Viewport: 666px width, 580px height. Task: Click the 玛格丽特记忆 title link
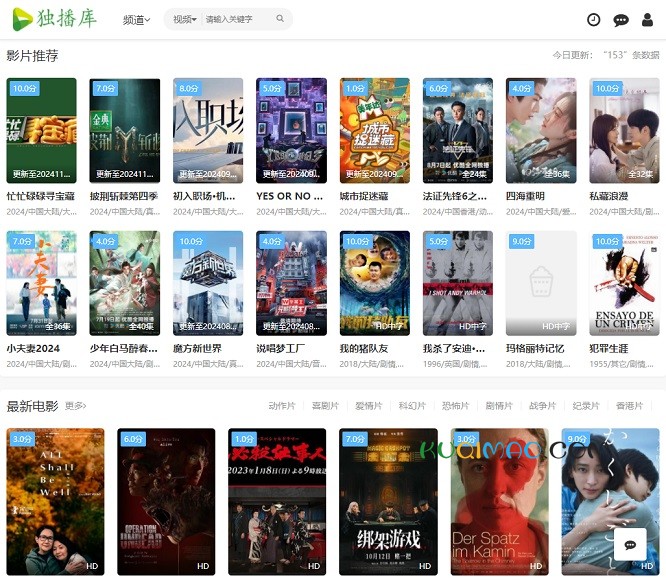pos(535,349)
